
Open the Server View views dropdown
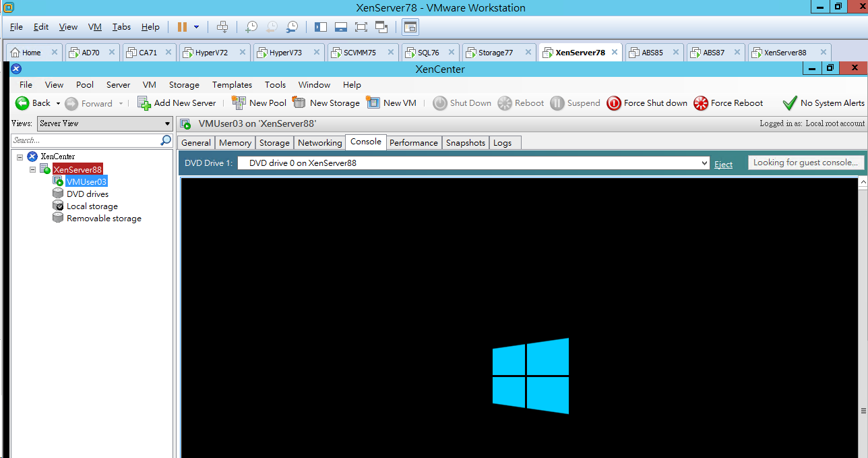coord(104,123)
